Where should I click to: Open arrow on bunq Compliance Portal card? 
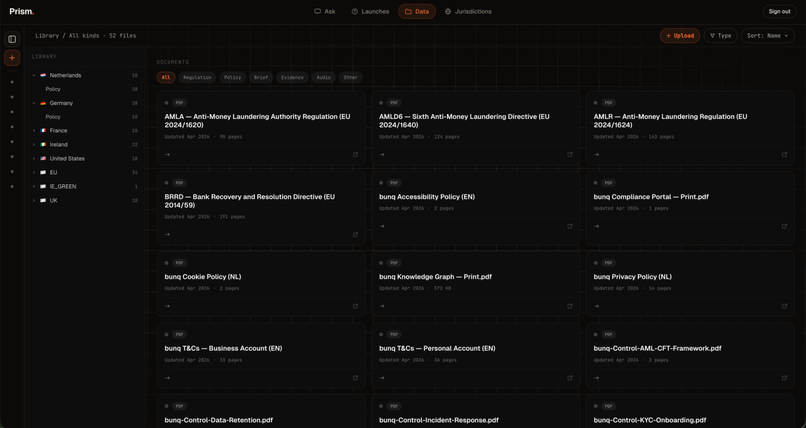596,227
